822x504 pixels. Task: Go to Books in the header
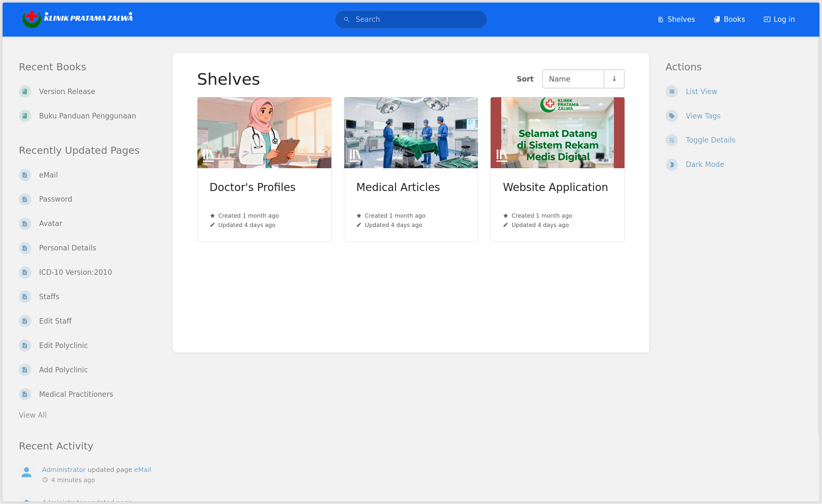point(729,19)
